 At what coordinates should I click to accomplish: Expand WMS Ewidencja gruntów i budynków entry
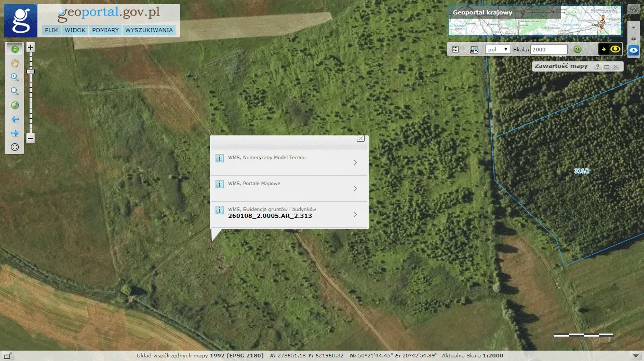[355, 215]
